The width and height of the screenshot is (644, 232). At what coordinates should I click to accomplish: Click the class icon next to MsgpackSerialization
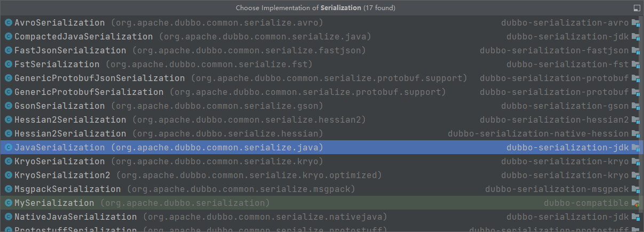(x=8, y=189)
